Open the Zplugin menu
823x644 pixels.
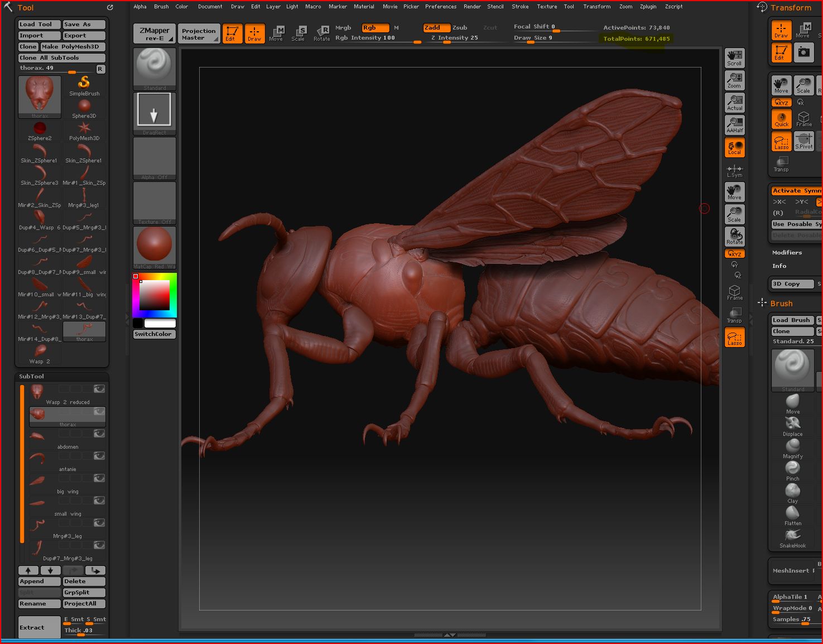[648, 7]
